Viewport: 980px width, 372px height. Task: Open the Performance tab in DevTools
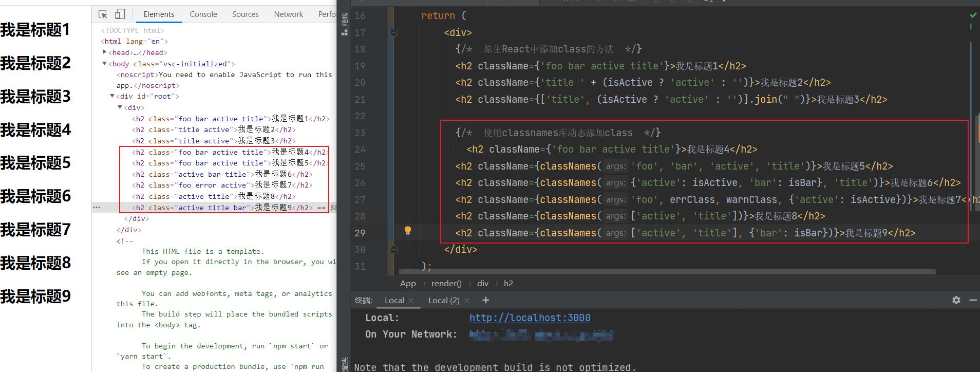pos(327,14)
